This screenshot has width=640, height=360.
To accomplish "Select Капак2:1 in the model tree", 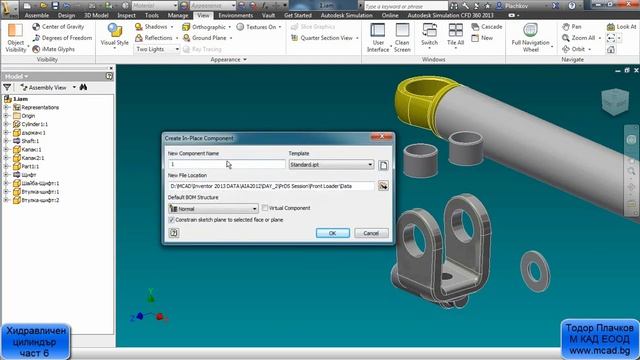I will pyautogui.click(x=33, y=158).
